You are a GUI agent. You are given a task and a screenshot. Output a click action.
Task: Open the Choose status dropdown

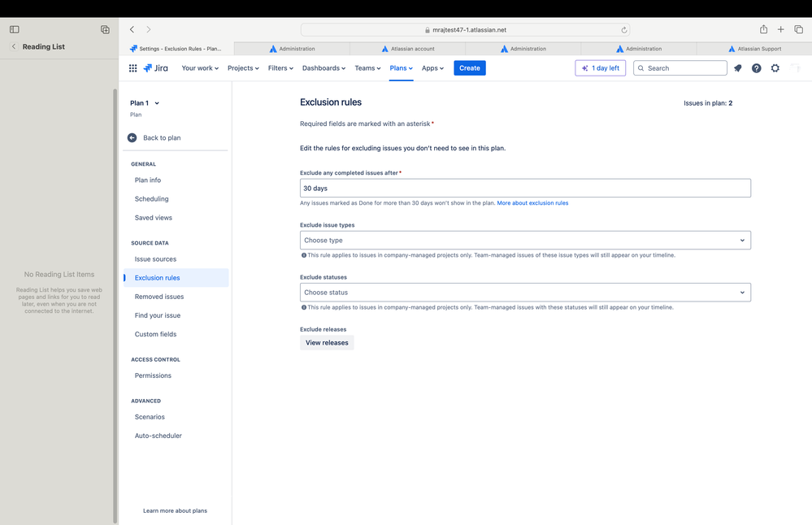coord(525,293)
